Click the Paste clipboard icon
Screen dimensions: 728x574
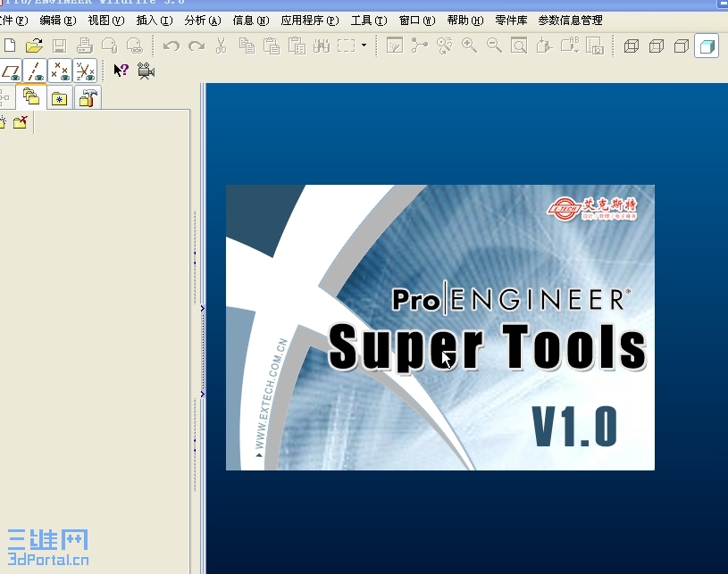[272, 46]
